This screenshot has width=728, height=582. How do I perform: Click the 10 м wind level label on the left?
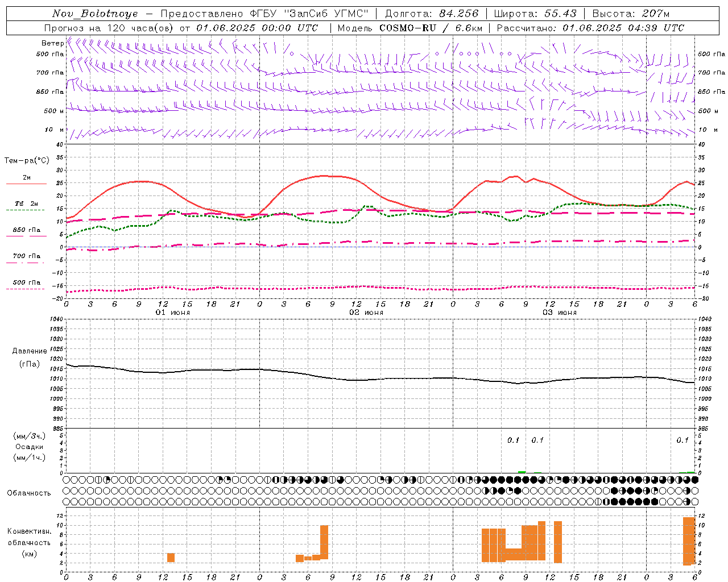(x=55, y=130)
